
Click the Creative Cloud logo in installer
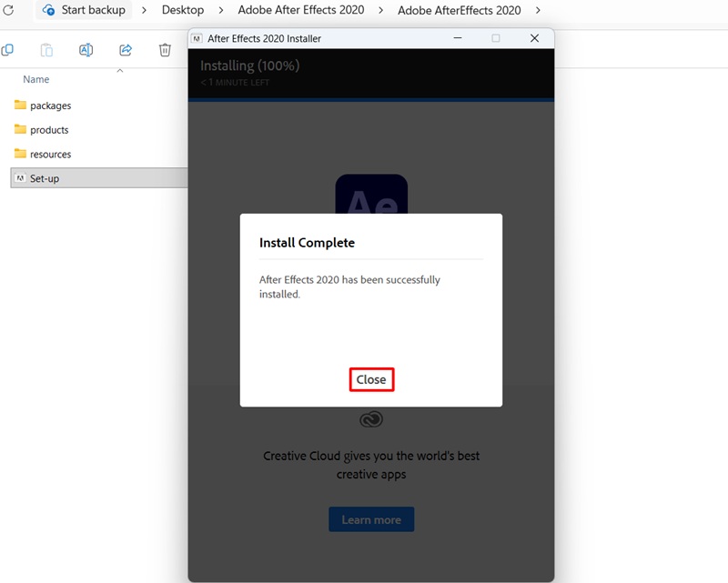pos(371,419)
